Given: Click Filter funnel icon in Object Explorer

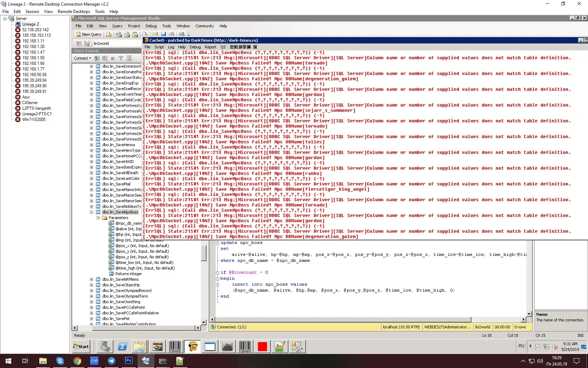Looking at the screenshot, I should click(121, 58).
